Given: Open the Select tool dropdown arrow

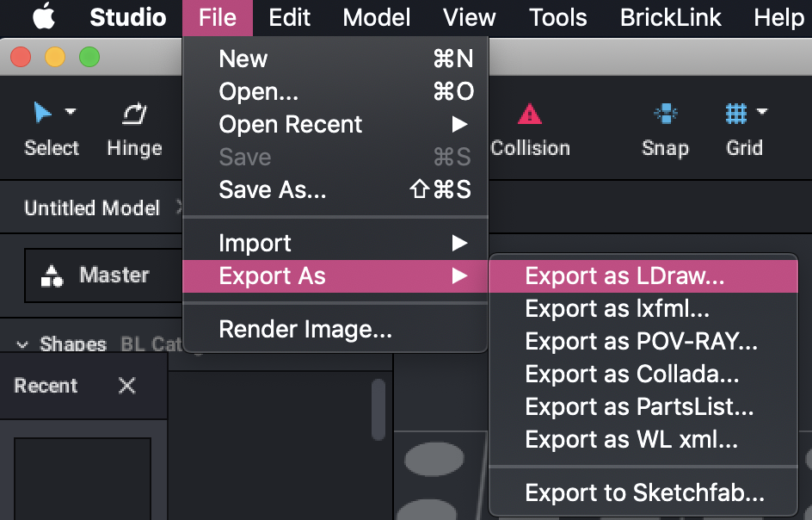Looking at the screenshot, I should coord(71,111).
